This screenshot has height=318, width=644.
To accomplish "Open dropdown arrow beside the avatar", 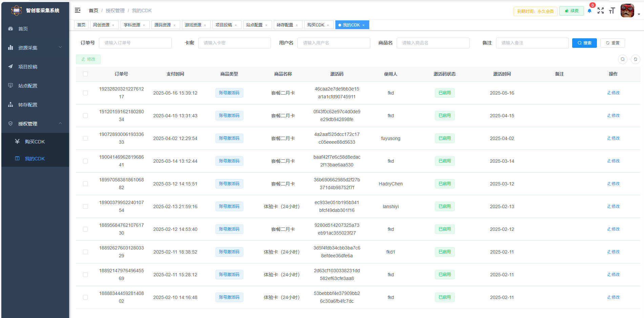I will point(639,14).
